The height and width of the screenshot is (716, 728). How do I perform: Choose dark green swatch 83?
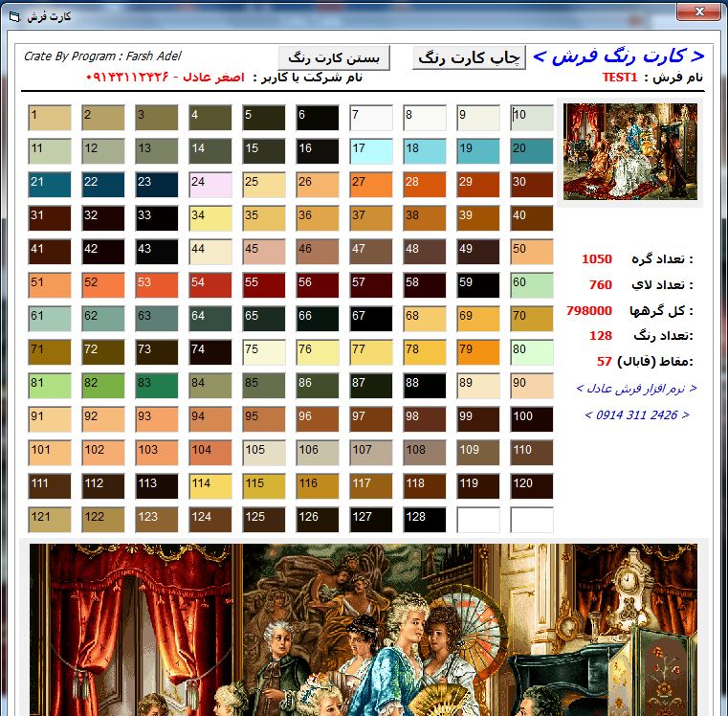pos(157,386)
